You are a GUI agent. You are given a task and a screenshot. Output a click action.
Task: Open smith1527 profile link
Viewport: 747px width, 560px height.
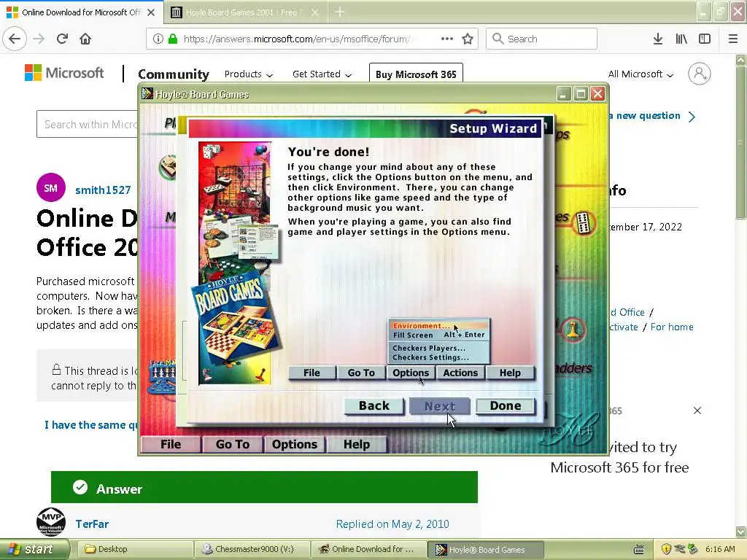103,190
